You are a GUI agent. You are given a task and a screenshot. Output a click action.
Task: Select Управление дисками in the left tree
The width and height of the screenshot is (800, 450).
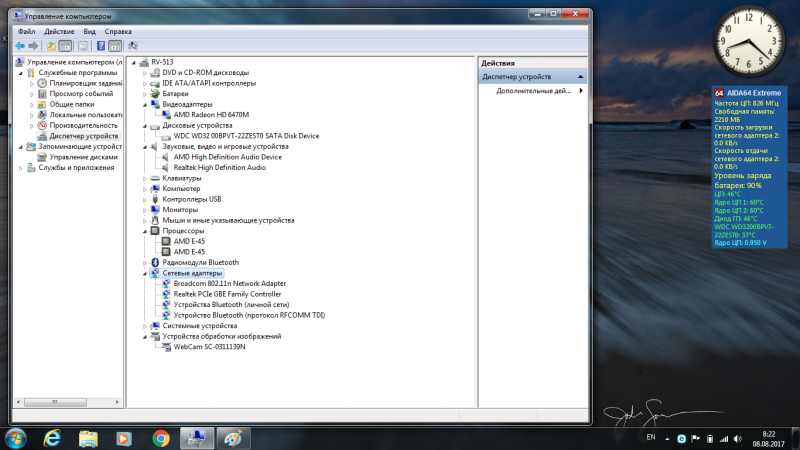pyautogui.click(x=84, y=157)
